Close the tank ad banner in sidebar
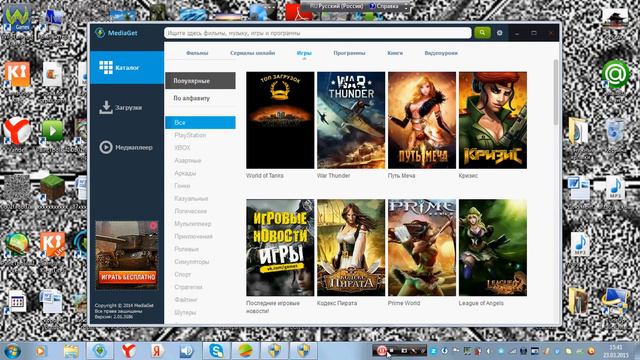This screenshot has width=640, height=360. pos(153,226)
